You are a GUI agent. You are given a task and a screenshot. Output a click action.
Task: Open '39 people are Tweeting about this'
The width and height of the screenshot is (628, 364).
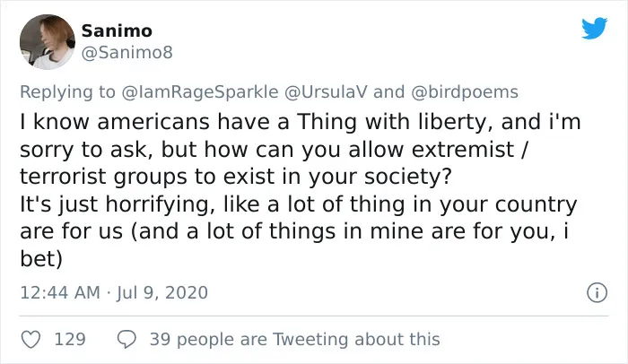pos(295,340)
